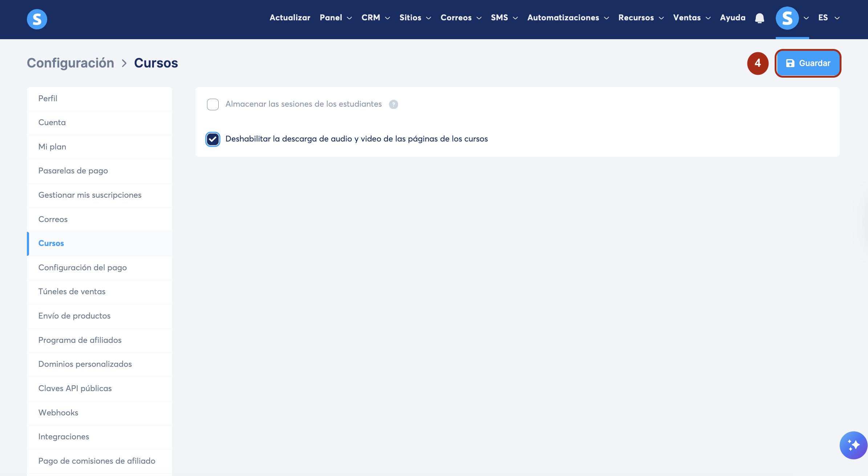Expand the Automatizaciones dropdown
Image resolution: width=868 pixels, height=476 pixels.
tap(568, 18)
